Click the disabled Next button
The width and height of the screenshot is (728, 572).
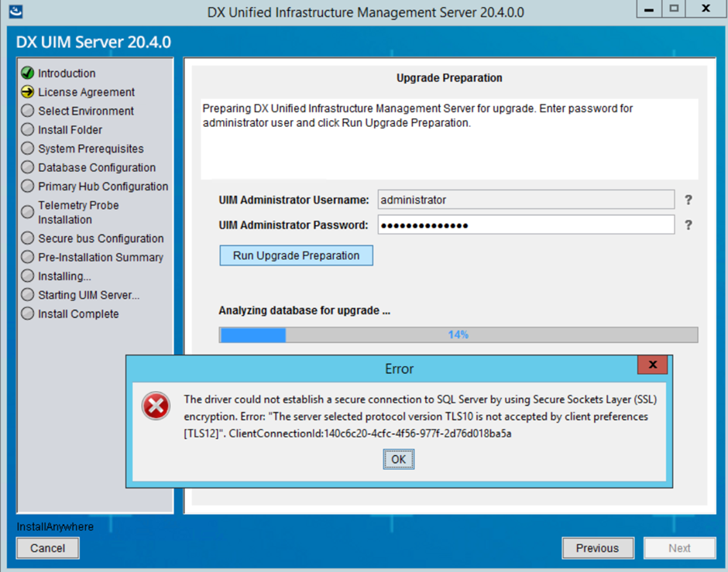point(679,548)
